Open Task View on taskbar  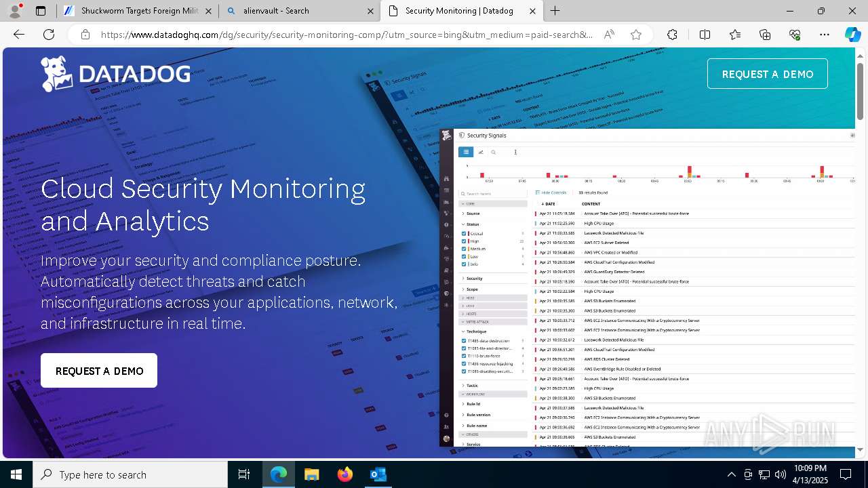(244, 474)
